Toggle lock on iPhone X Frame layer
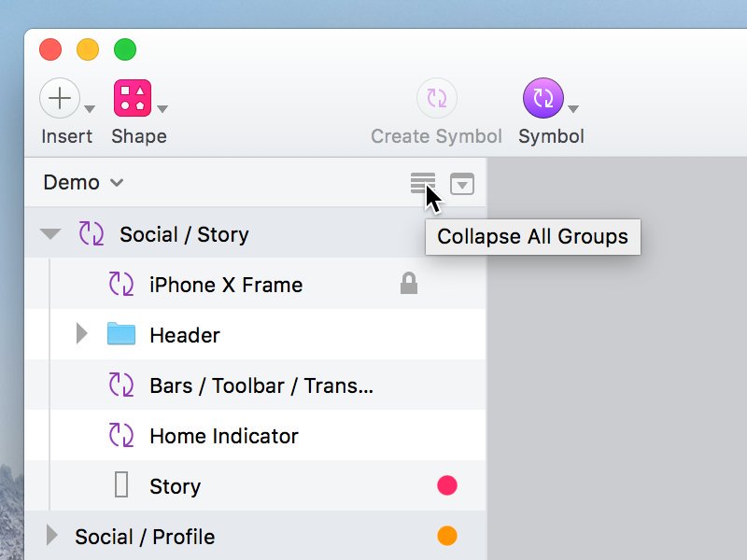The height and width of the screenshot is (560, 747). click(408, 285)
